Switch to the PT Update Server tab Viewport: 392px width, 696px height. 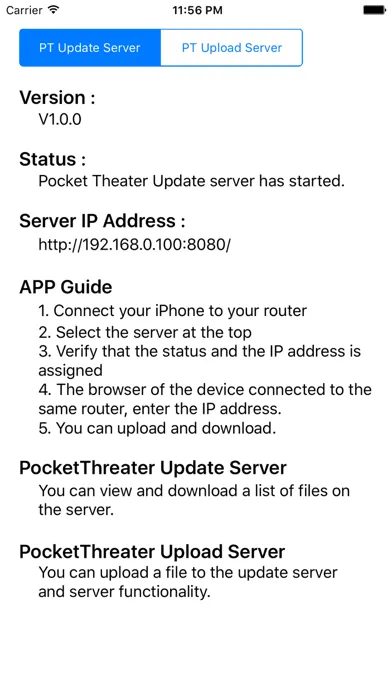90,48
